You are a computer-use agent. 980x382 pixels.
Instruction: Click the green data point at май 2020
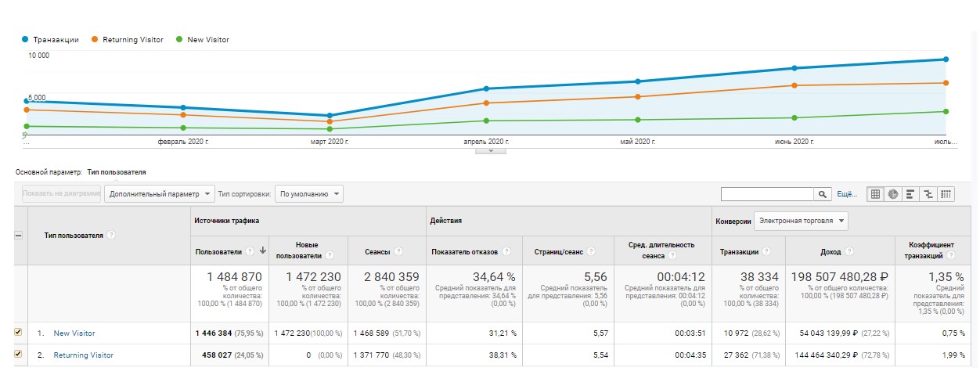638,120
